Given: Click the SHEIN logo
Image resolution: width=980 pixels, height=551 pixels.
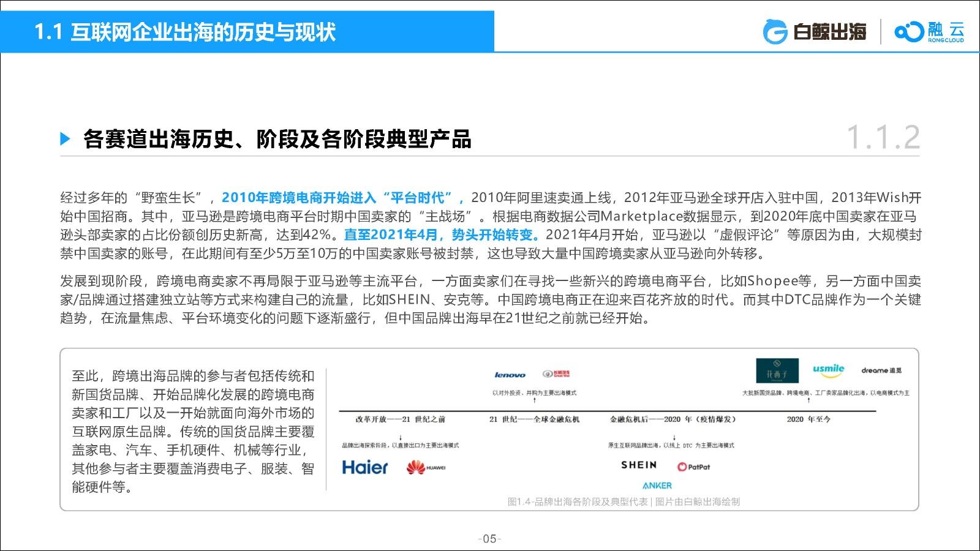Looking at the screenshot, I should [x=639, y=465].
